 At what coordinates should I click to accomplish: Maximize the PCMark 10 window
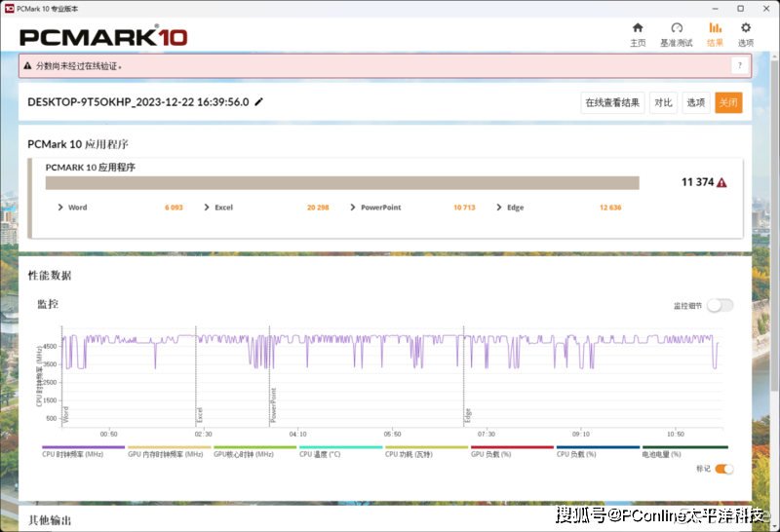(x=740, y=9)
